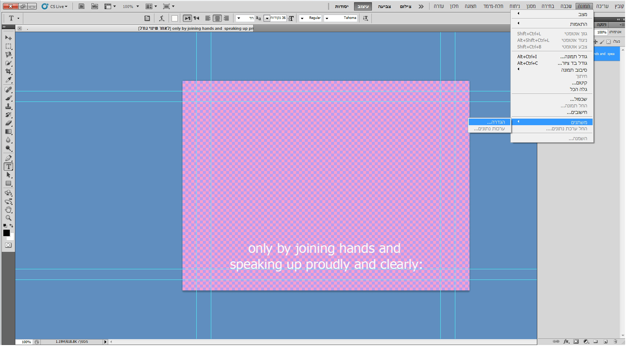Launch Adobe Bridge with Br icon
The height and width of the screenshot is (361, 644).
82,6
